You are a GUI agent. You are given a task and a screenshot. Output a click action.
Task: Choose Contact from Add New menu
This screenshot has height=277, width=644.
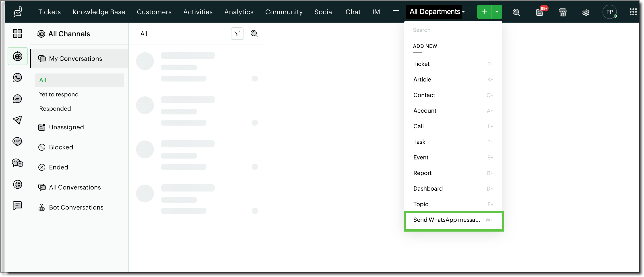tap(453, 95)
